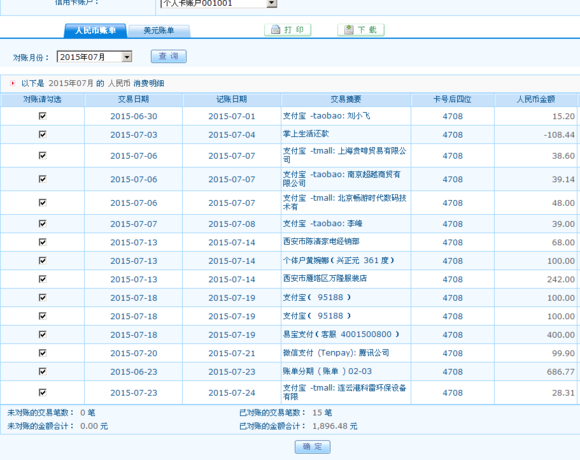Toggle checkbox for the 68.00 西安市 row

click(x=43, y=242)
